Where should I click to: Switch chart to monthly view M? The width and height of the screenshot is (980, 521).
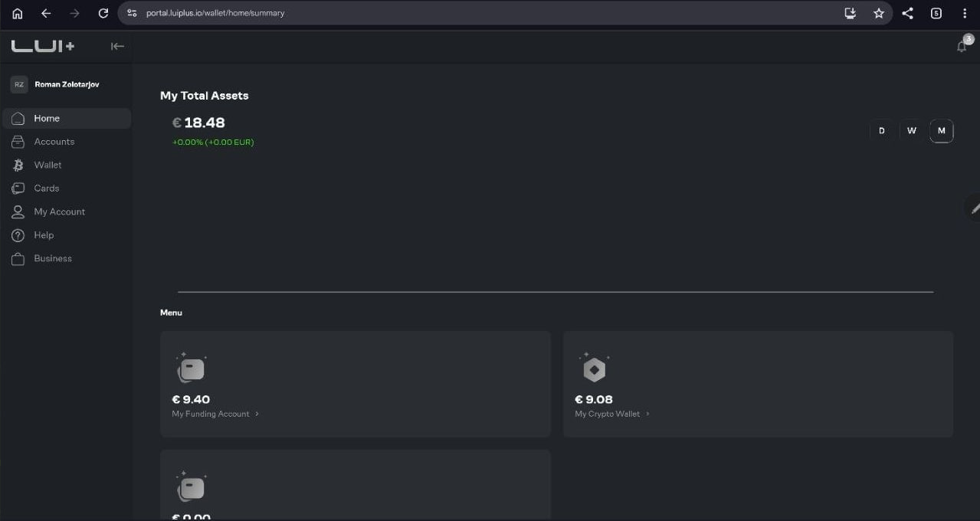click(x=942, y=130)
